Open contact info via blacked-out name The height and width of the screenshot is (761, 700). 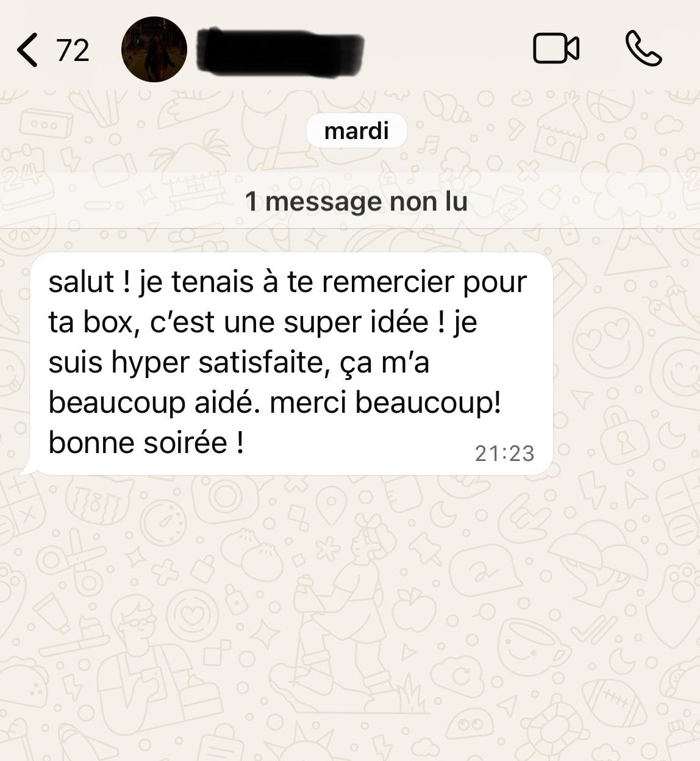(x=281, y=52)
